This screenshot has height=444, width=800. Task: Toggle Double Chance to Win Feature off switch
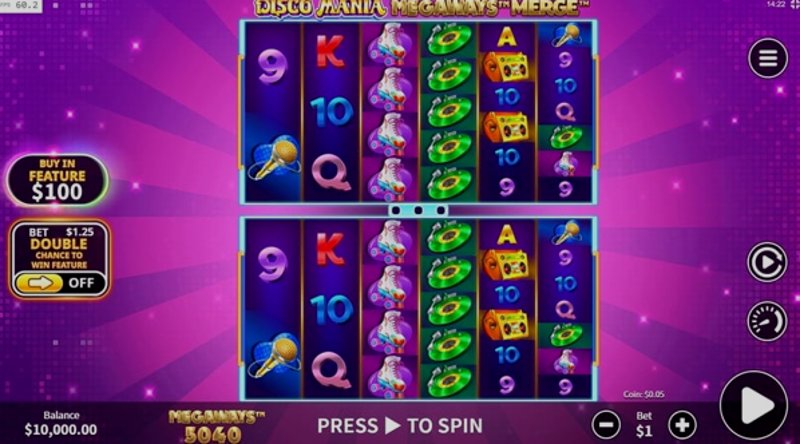[60, 283]
